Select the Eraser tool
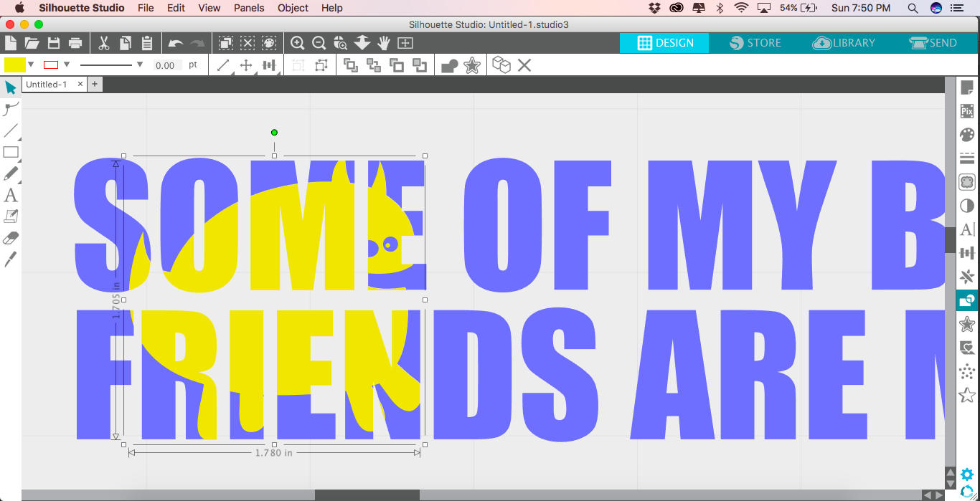The image size is (980, 501). [x=11, y=238]
